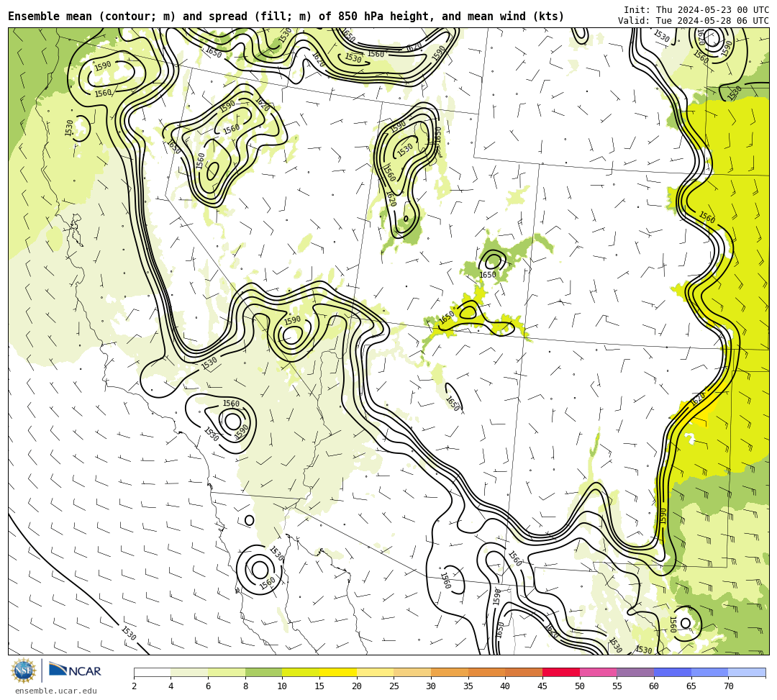The width and height of the screenshot is (777, 700).
Task: Click the NCAR logo
Action: pyautogui.click(x=75, y=671)
